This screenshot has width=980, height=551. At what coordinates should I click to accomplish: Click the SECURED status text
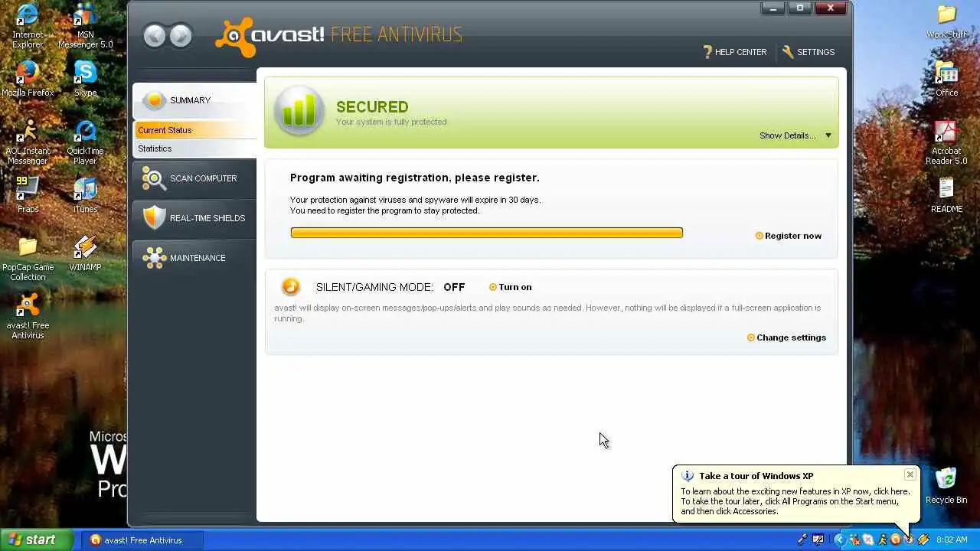(372, 107)
